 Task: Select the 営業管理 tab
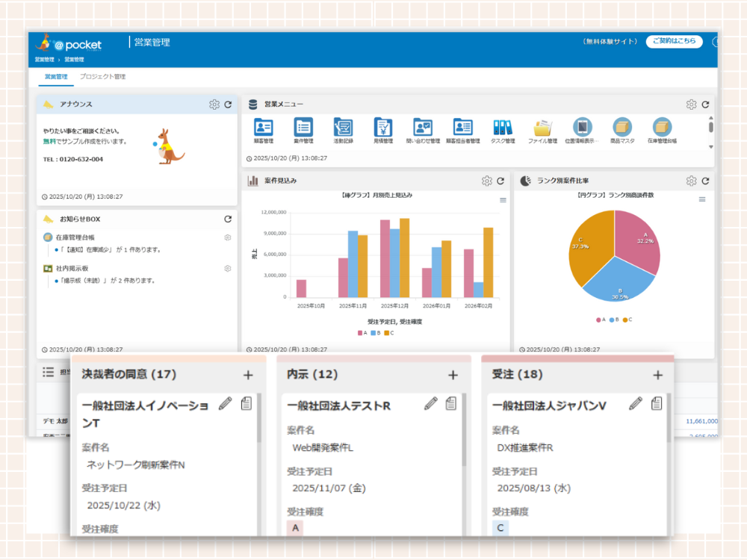coord(56,77)
